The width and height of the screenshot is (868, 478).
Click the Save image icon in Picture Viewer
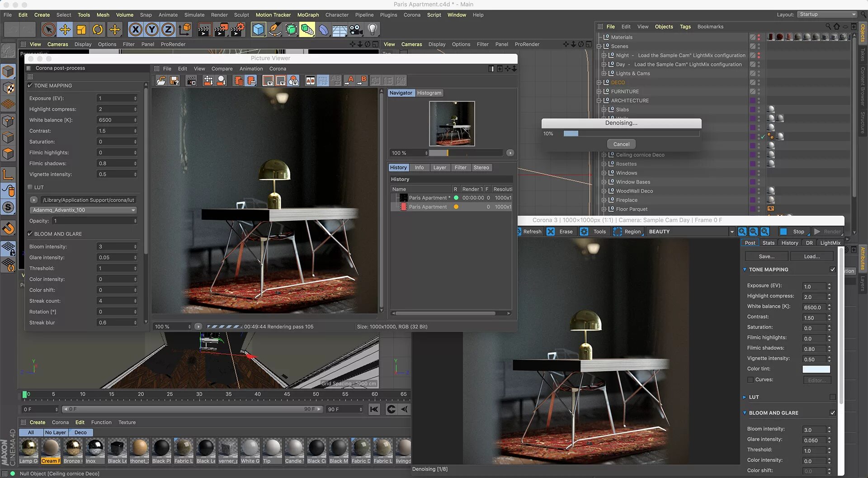pyautogui.click(x=175, y=80)
